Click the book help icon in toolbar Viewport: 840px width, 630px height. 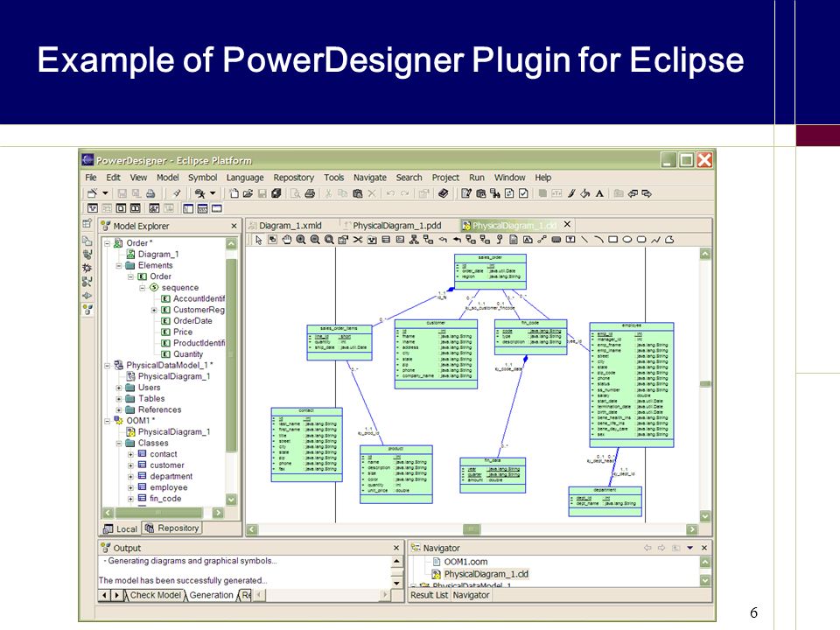[443, 193]
